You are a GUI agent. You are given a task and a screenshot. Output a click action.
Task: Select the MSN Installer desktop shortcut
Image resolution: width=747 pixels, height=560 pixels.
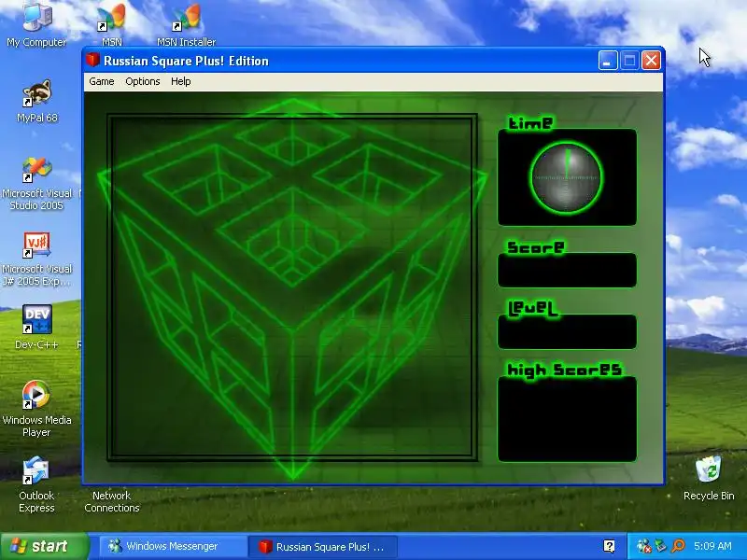(x=186, y=25)
